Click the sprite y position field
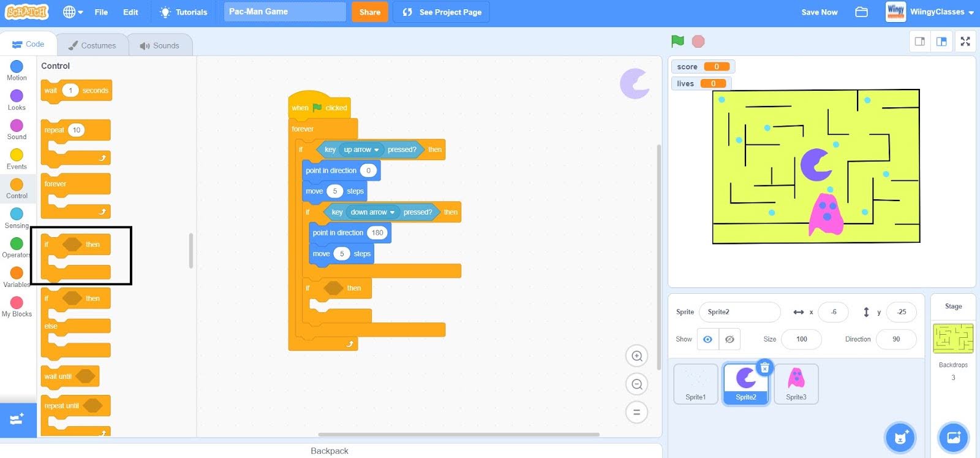This screenshot has width=980, height=458. tap(901, 312)
